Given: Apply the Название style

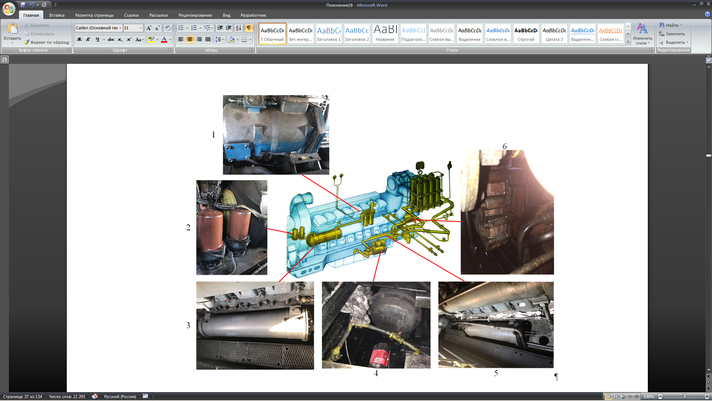Looking at the screenshot, I should point(385,33).
